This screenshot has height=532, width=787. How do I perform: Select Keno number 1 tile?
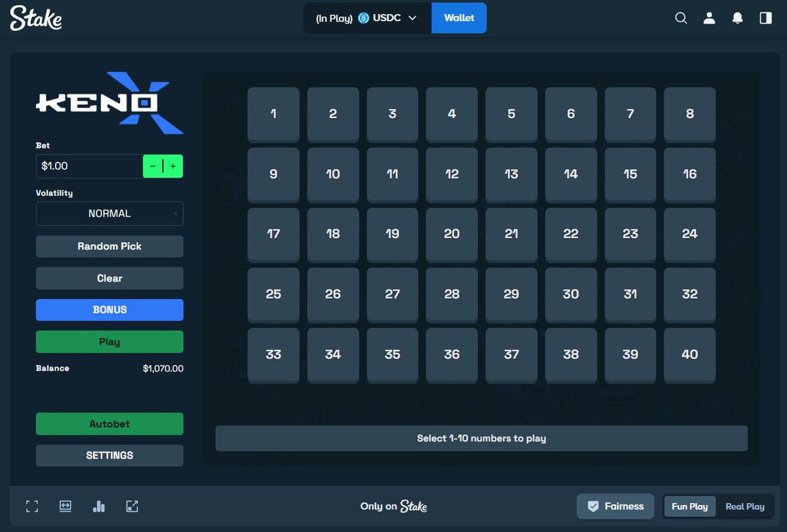[x=273, y=115]
